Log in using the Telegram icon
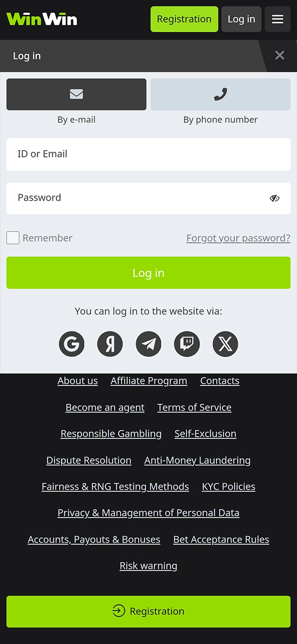 (148, 344)
